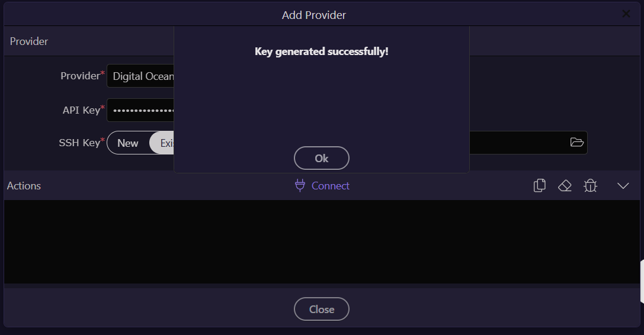Click the Close button at the bottom
Image resolution: width=644 pixels, height=335 pixels.
pyautogui.click(x=322, y=309)
